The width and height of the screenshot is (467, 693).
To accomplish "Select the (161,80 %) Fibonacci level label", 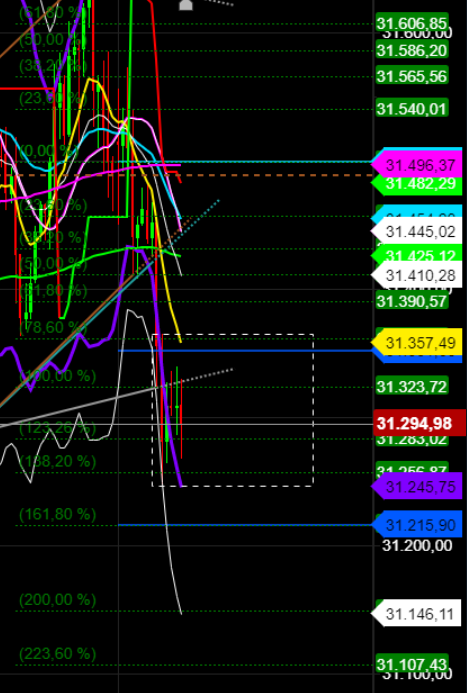I will (x=57, y=514).
